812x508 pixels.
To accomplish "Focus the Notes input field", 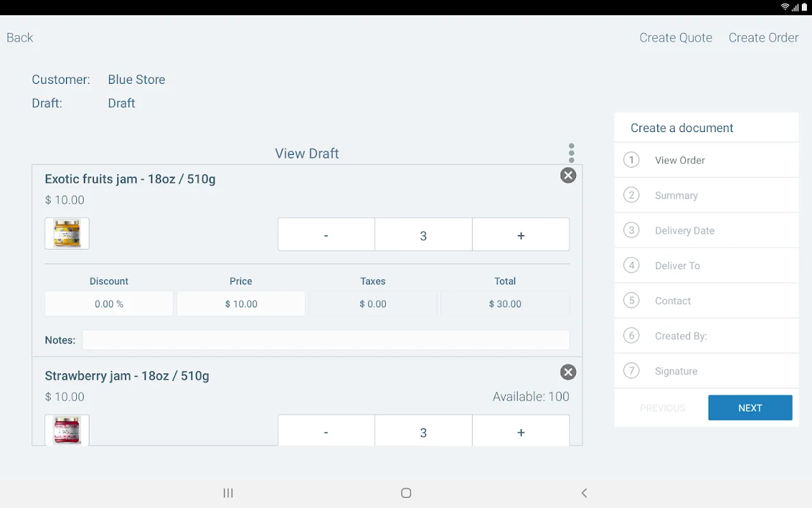I will 325,340.
